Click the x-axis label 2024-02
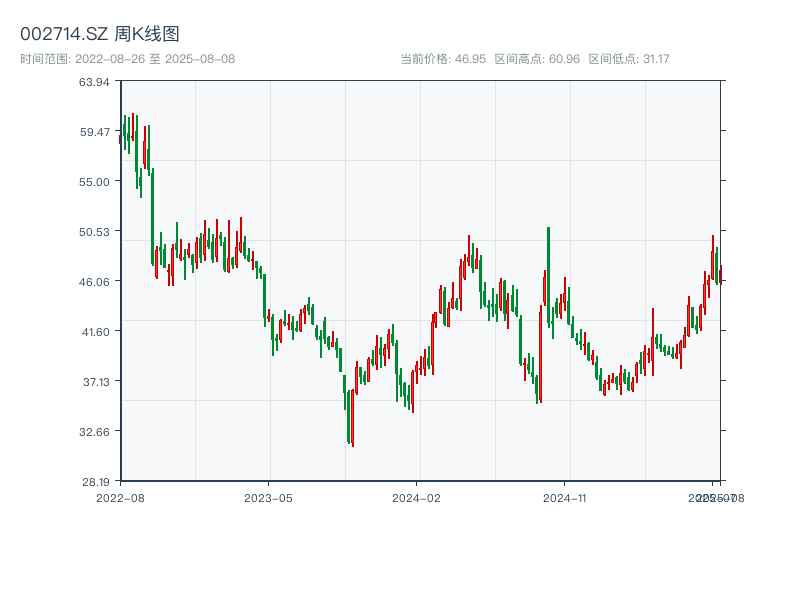This screenshot has width=800, height=600. coord(416,498)
